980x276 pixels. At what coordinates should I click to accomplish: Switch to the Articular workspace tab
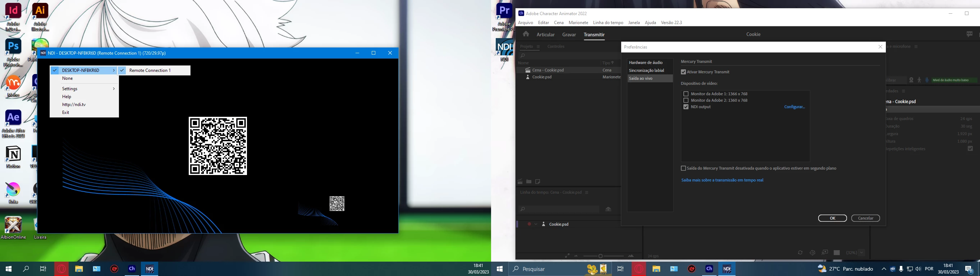[546, 34]
